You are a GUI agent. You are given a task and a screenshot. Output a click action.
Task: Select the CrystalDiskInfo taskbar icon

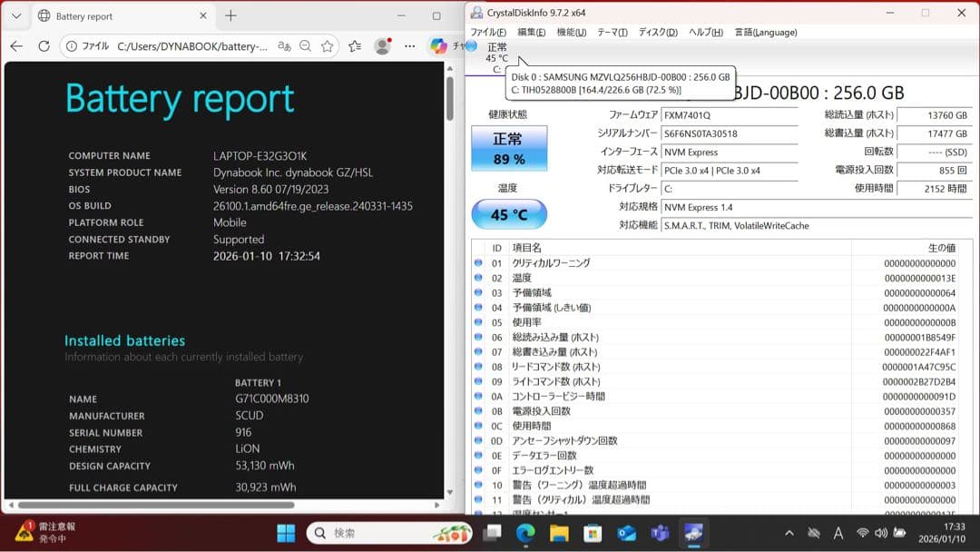click(694, 532)
